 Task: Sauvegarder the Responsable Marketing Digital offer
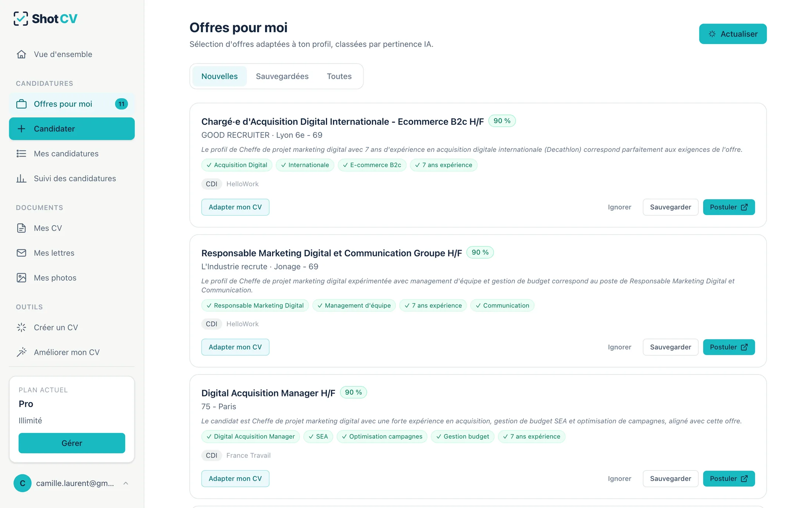pyautogui.click(x=670, y=347)
